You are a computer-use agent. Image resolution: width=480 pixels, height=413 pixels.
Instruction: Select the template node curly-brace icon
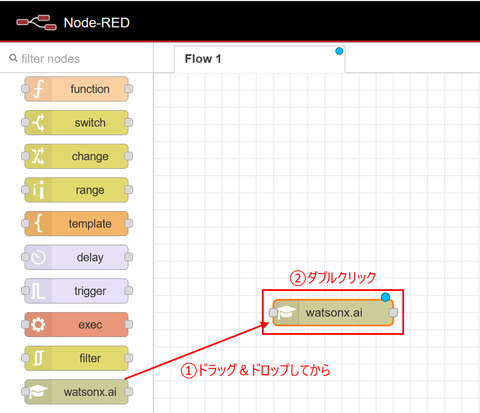click(x=38, y=223)
